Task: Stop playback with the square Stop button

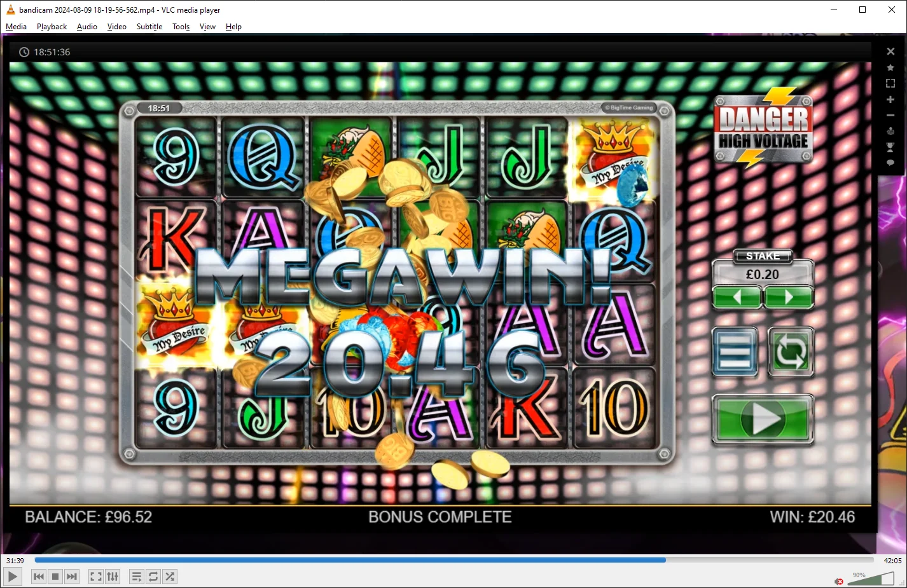Action: (55, 577)
